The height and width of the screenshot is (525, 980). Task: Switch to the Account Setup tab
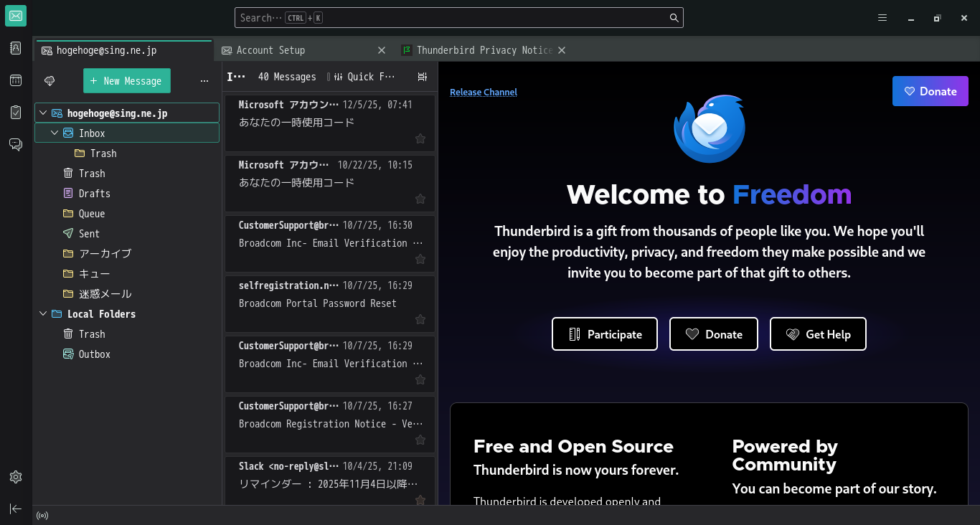(x=270, y=50)
